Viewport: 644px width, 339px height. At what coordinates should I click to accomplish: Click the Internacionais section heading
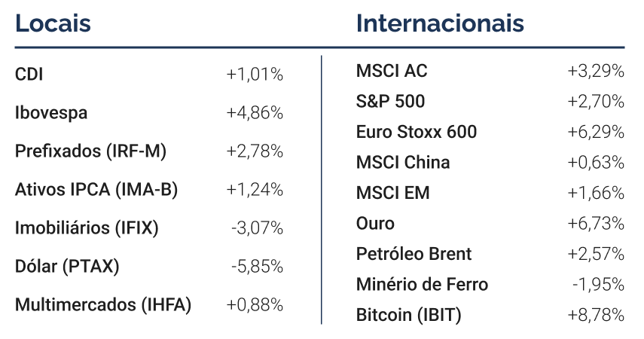click(x=440, y=23)
